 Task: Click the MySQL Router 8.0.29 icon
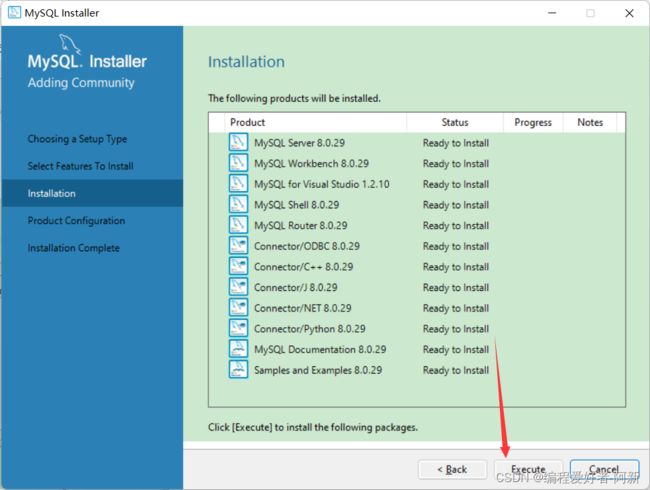(x=238, y=225)
